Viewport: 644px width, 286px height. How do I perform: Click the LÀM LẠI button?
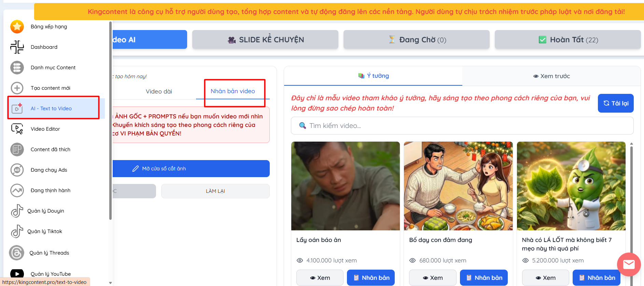(215, 191)
